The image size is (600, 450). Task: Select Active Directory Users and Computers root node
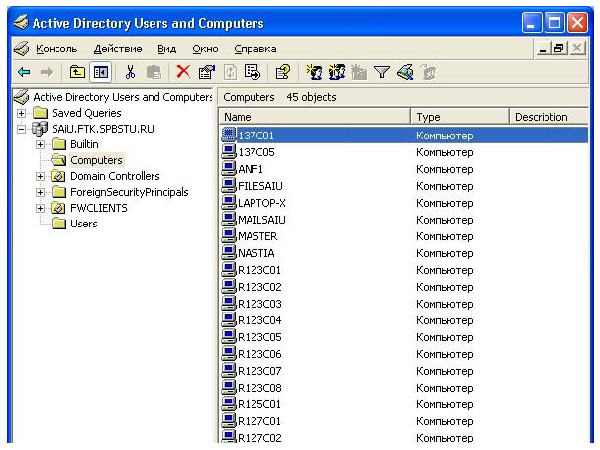(122, 97)
